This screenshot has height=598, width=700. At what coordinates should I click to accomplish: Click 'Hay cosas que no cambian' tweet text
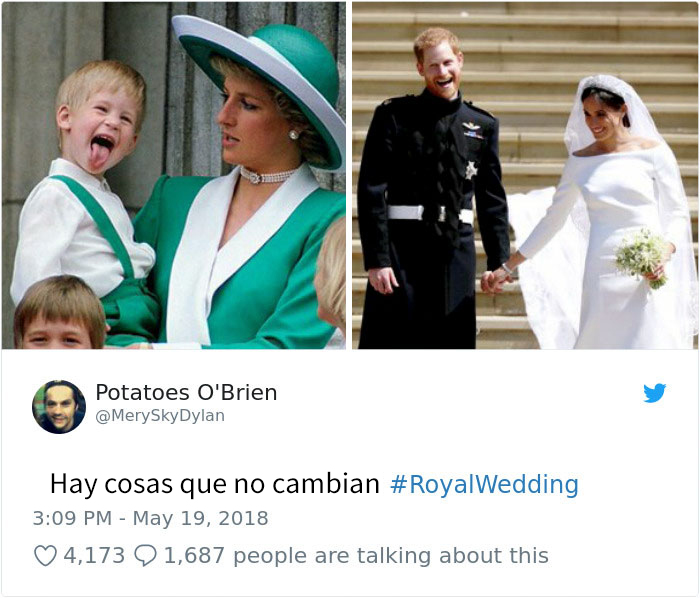click(215, 484)
